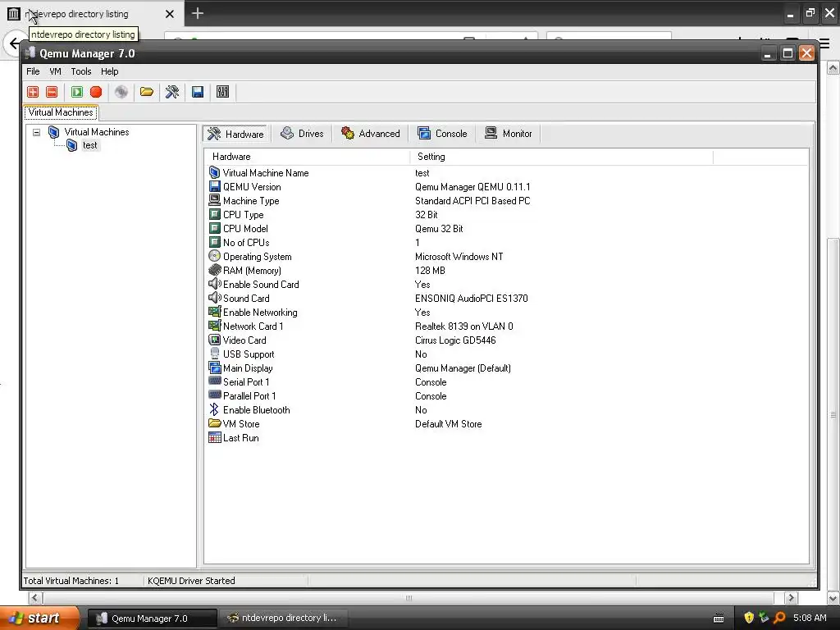840x630 pixels.
Task: Select the Enable Networking row
Action: 505,313
